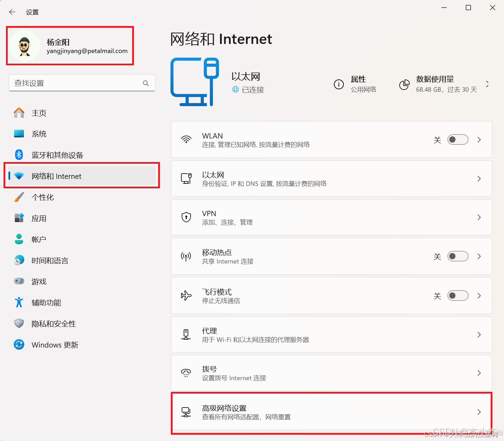Click the Time and language globe icon
Screen dimensions: 504x441
[19, 260]
